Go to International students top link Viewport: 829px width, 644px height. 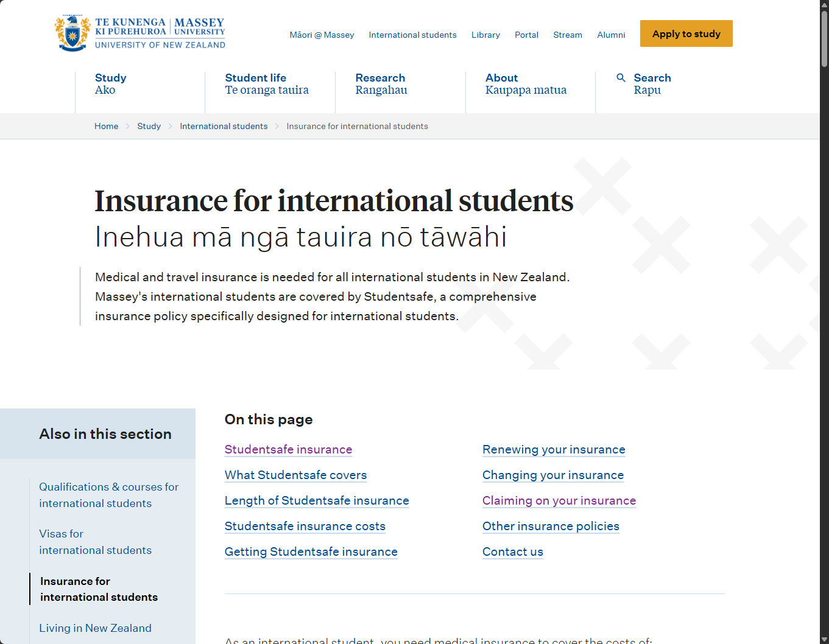[x=412, y=35]
